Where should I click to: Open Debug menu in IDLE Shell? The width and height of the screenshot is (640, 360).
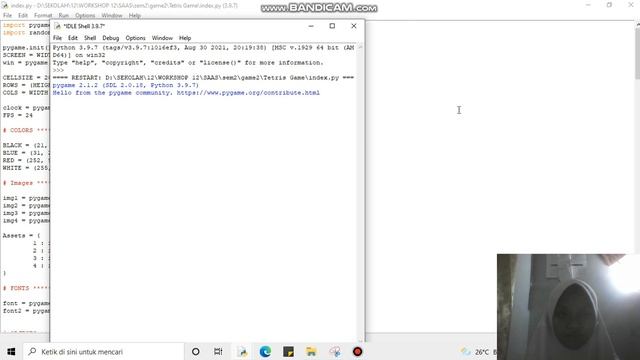click(111, 38)
